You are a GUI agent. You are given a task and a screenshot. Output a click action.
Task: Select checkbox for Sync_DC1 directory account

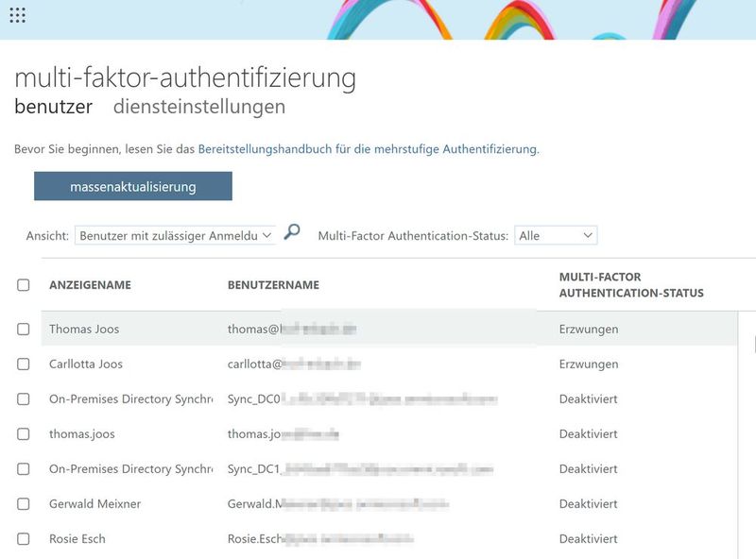pos(23,469)
